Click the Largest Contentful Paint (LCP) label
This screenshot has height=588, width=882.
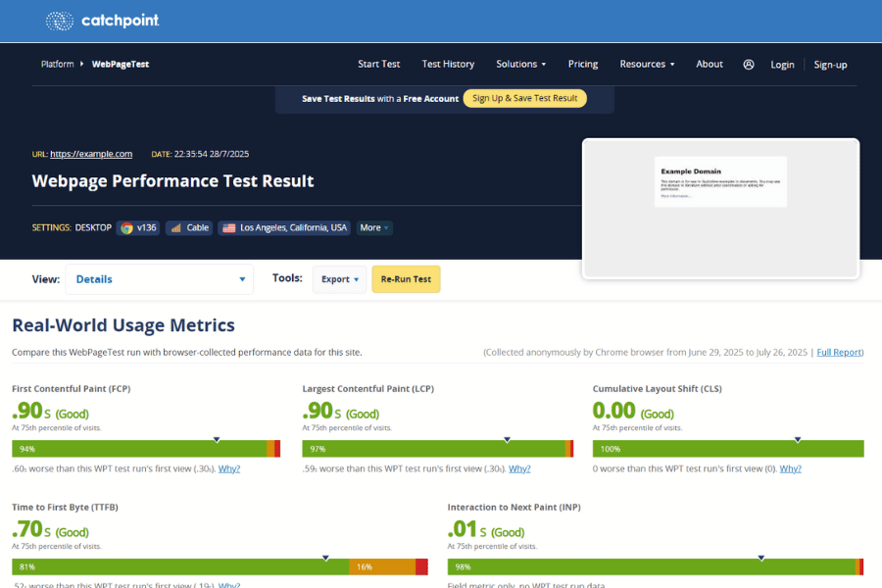tap(367, 389)
